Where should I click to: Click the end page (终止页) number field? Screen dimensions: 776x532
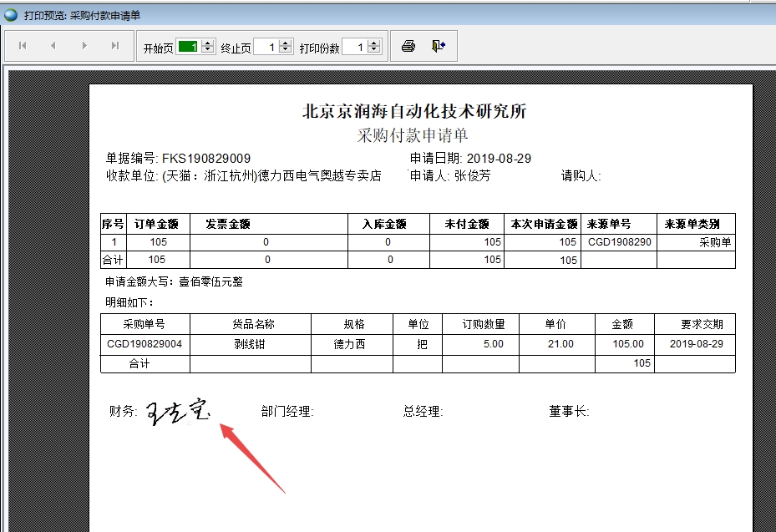(266, 48)
